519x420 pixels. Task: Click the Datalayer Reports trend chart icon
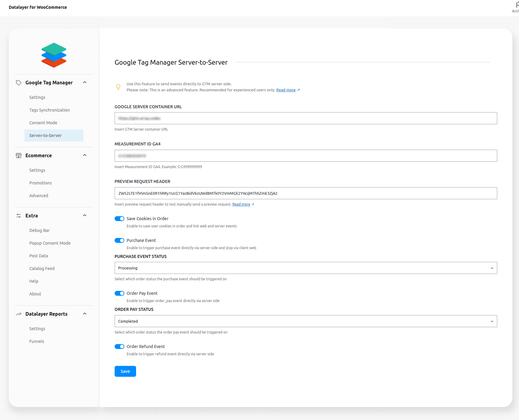click(x=18, y=314)
